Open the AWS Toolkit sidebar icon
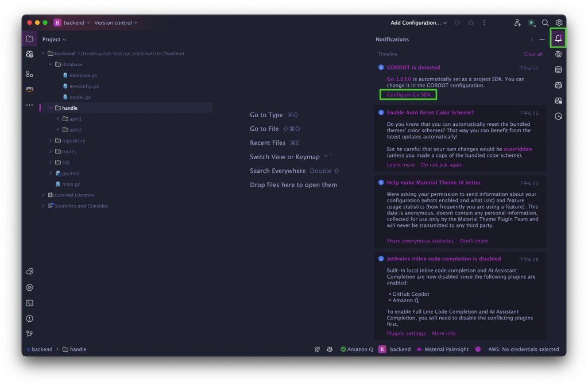This screenshot has width=588, height=385. click(30, 89)
